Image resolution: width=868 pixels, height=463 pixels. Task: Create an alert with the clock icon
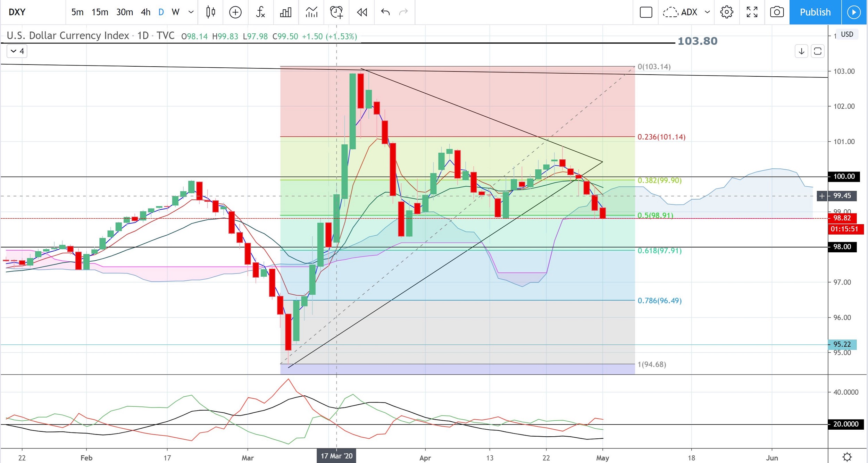336,12
